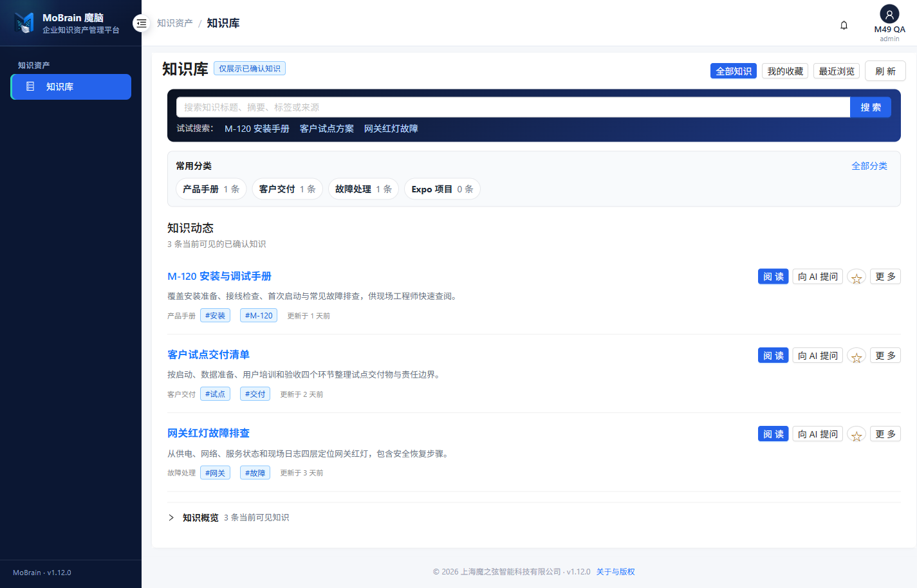Ask AI about 网关红灯故障排查

pos(818,434)
